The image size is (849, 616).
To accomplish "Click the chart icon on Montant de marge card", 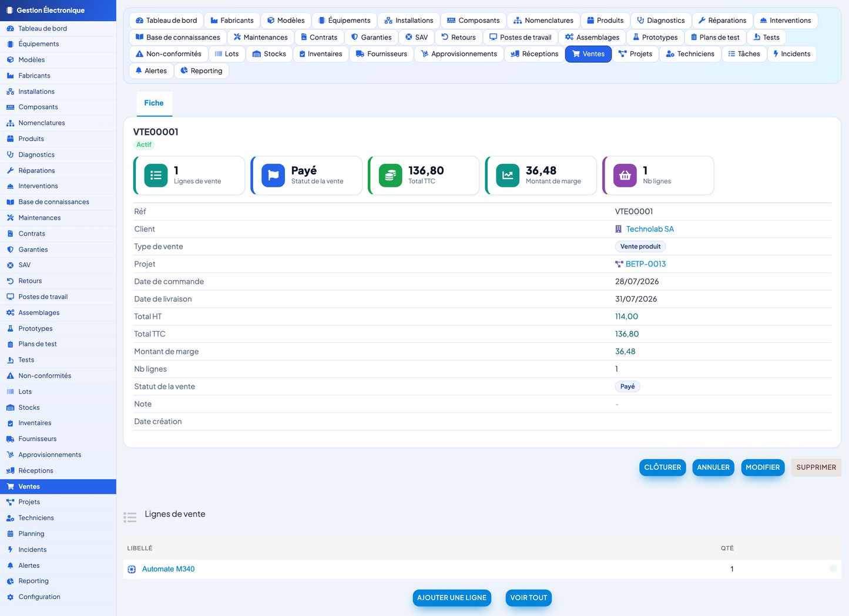I will [508, 175].
